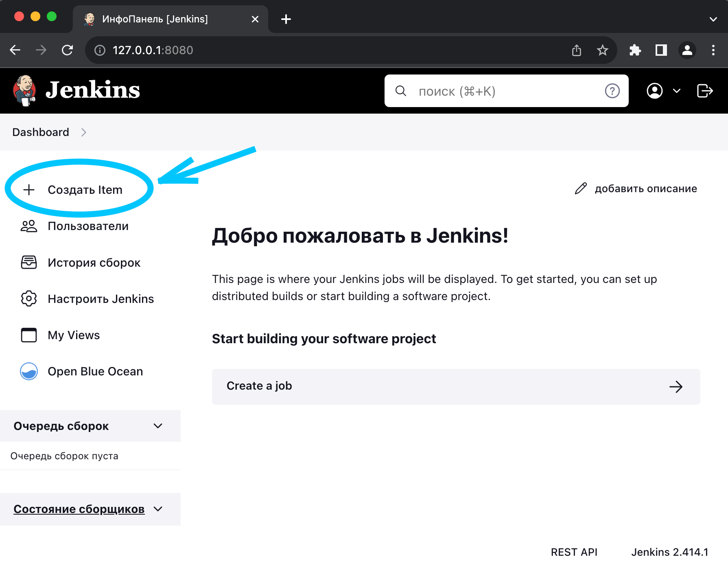Expand the Dashboard breadcrumb chevron

(x=83, y=132)
